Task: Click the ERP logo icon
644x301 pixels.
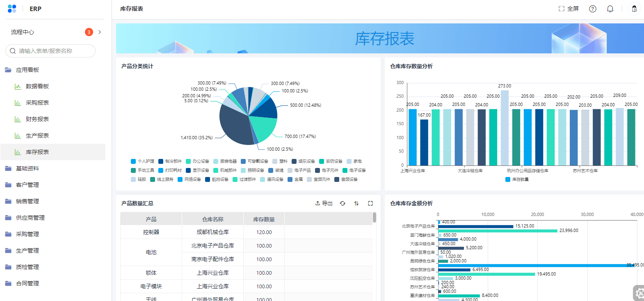Action: (x=12, y=9)
